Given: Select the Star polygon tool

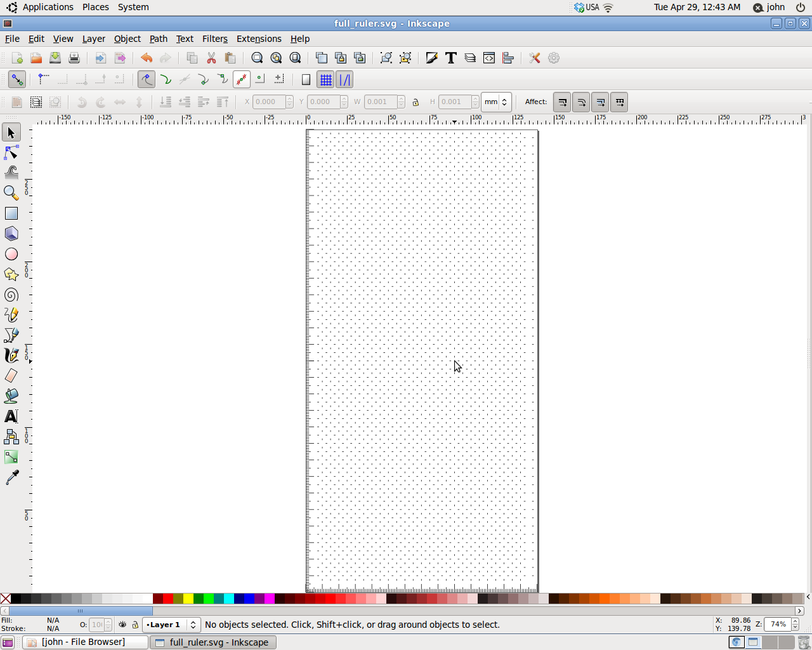Looking at the screenshot, I should pyautogui.click(x=11, y=274).
